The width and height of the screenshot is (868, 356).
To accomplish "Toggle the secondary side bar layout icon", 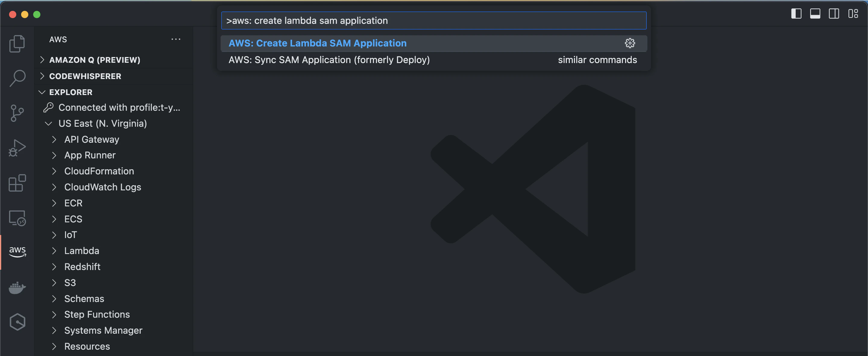I will (834, 14).
